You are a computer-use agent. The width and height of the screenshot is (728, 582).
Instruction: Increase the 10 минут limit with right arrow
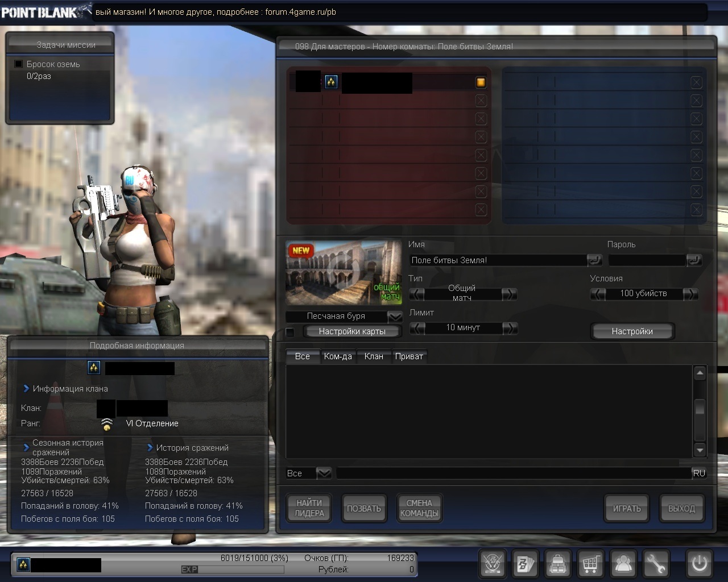(510, 328)
